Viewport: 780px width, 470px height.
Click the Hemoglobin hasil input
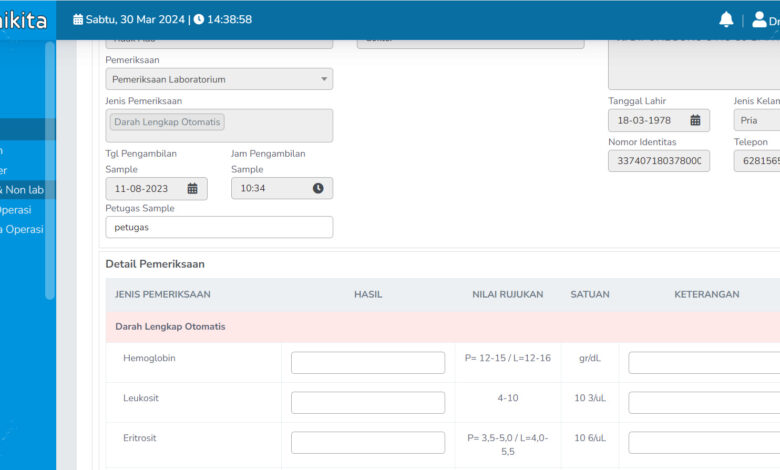click(x=368, y=363)
